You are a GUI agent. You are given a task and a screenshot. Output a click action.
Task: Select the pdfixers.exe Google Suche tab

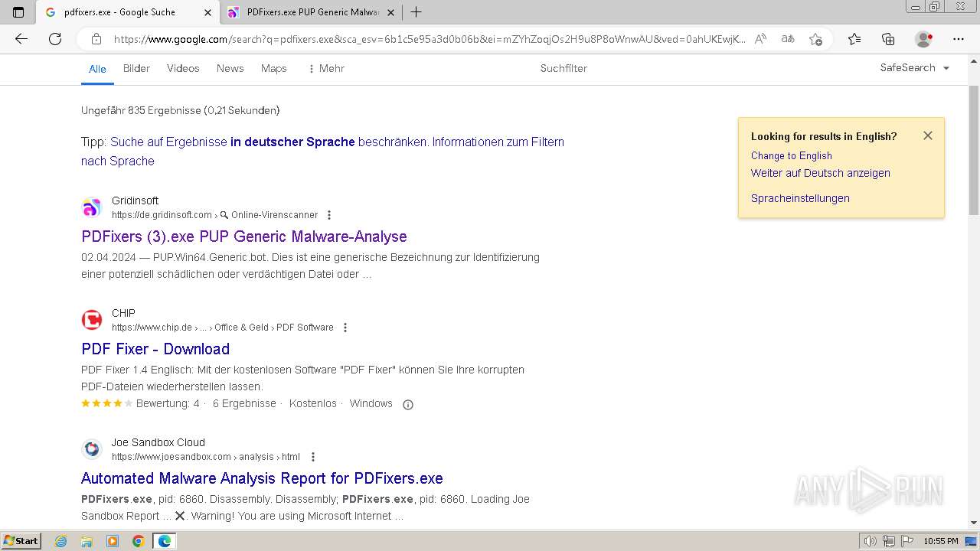click(x=128, y=12)
